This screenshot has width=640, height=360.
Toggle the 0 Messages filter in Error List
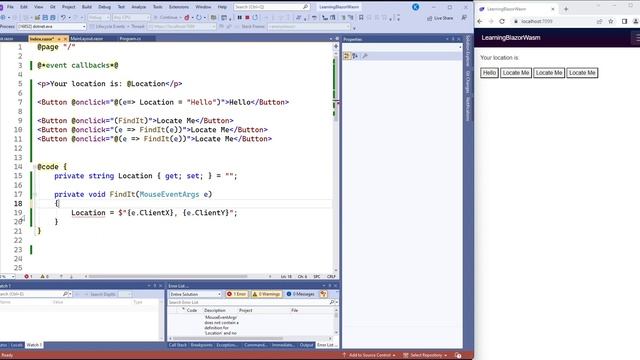pyautogui.click(x=300, y=294)
